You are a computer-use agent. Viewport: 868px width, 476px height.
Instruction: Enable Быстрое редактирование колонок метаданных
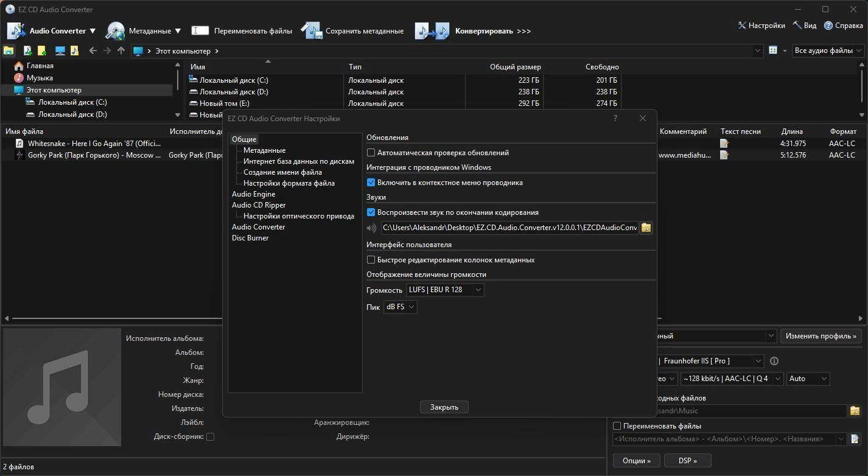pos(371,260)
